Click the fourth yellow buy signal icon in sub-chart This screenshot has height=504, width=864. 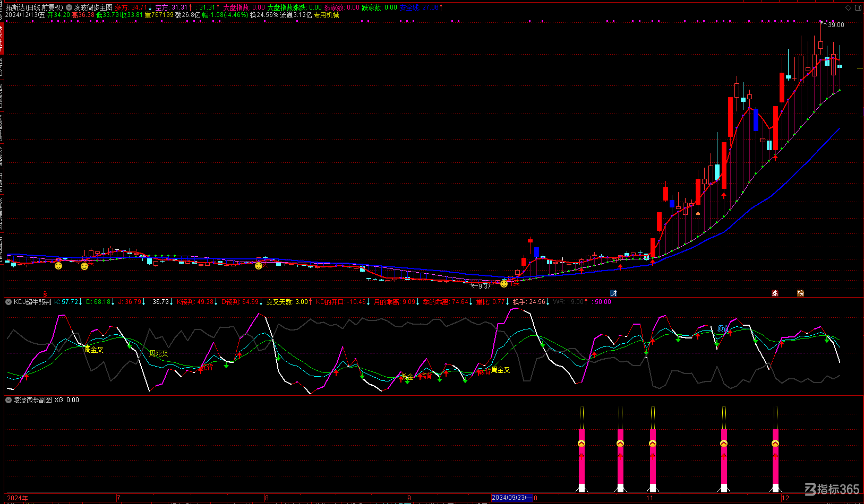[x=724, y=444]
